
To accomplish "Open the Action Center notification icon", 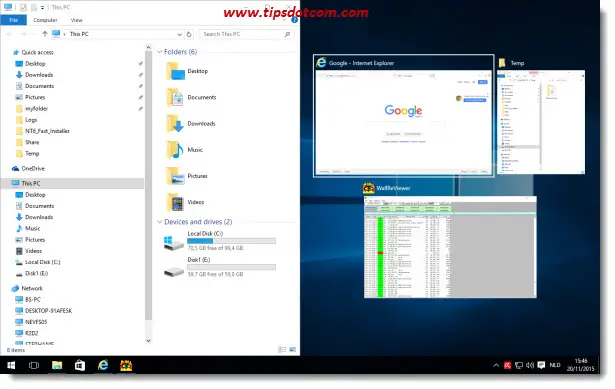I will pos(541,365).
